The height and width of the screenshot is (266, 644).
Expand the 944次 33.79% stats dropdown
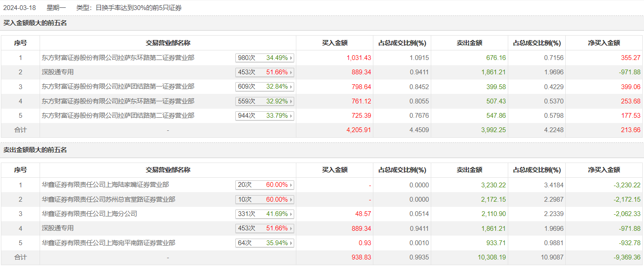[265, 116]
